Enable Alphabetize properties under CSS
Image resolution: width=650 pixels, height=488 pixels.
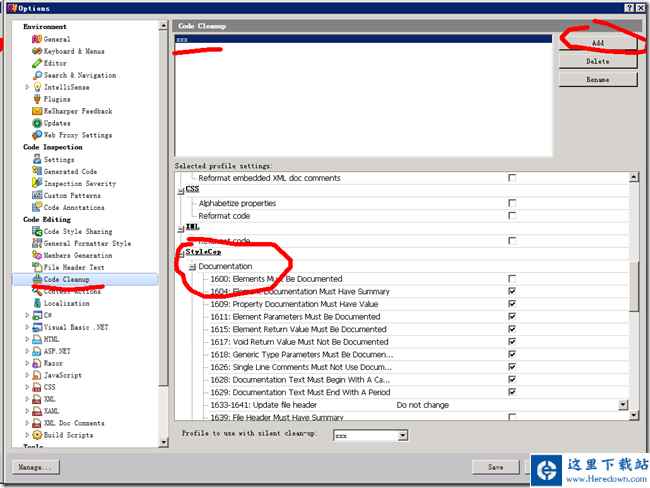pyautogui.click(x=512, y=203)
